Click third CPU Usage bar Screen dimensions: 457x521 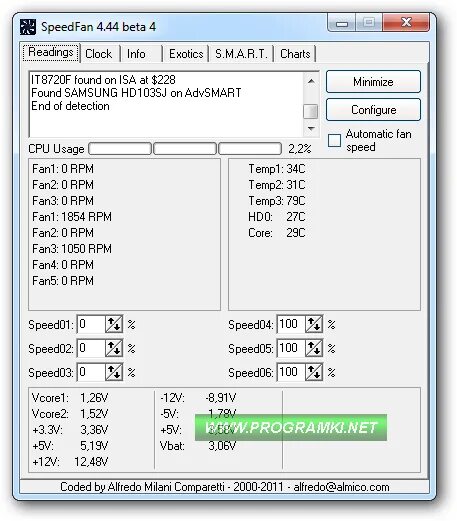click(250, 149)
